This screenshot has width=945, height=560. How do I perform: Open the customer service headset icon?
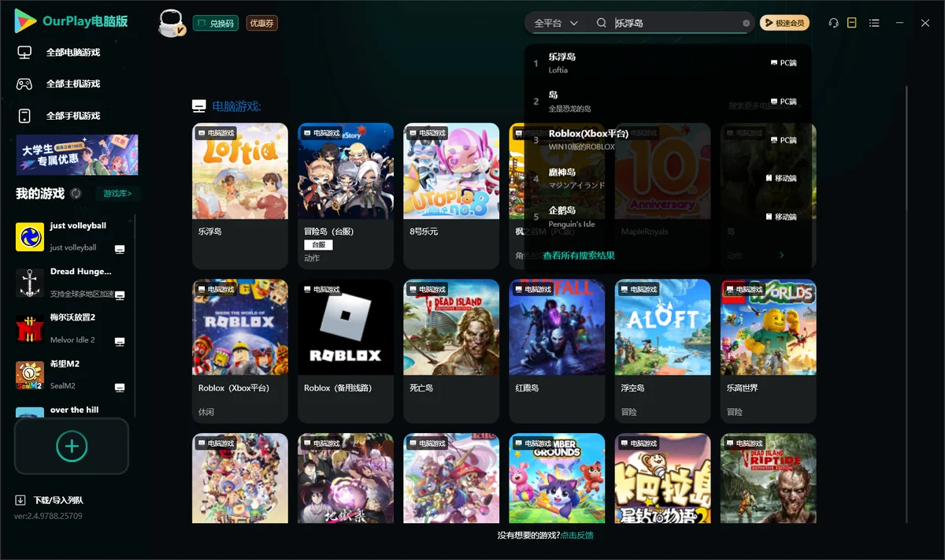click(x=833, y=23)
